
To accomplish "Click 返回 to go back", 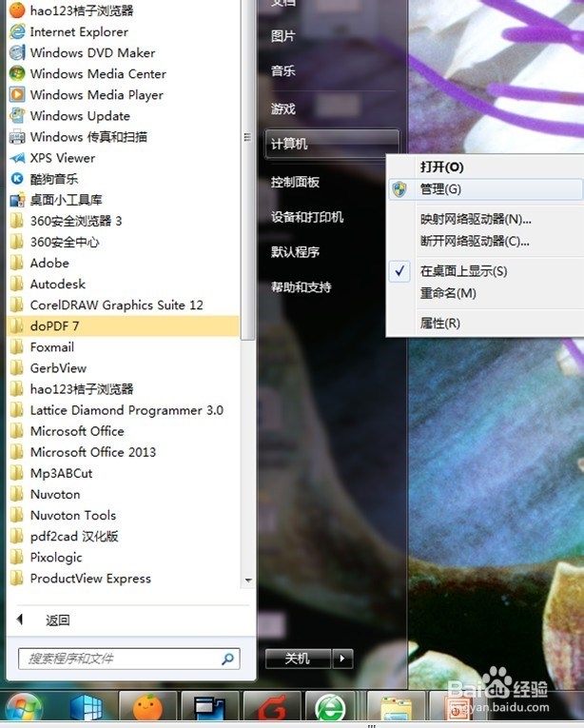I will pos(58,620).
